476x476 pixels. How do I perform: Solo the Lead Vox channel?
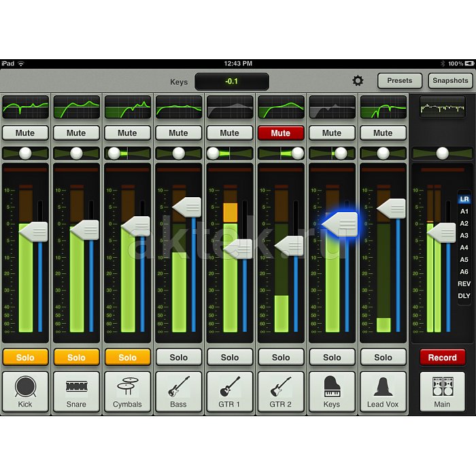(384, 357)
